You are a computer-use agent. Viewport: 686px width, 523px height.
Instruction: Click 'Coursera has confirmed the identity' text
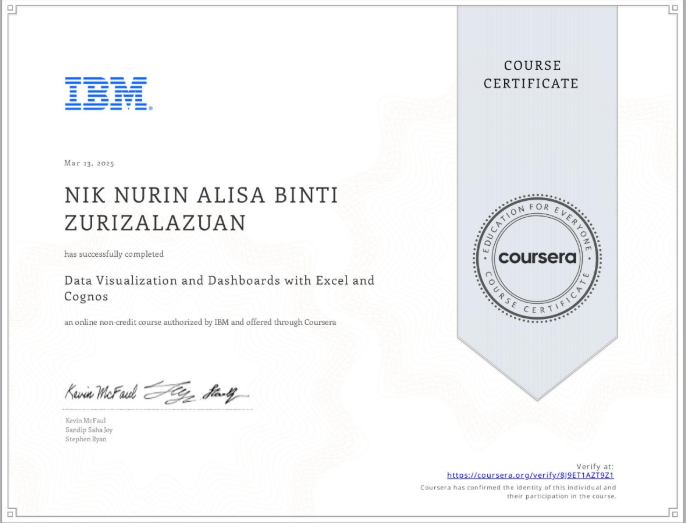[518, 488]
